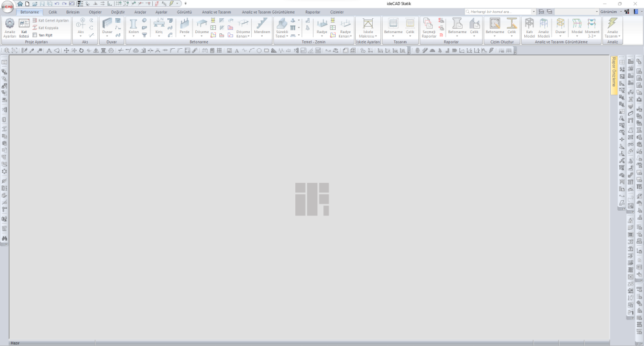Screen dimensions: 644x346
Task: Select the Rectangle drawing tool
Action: [266, 51]
